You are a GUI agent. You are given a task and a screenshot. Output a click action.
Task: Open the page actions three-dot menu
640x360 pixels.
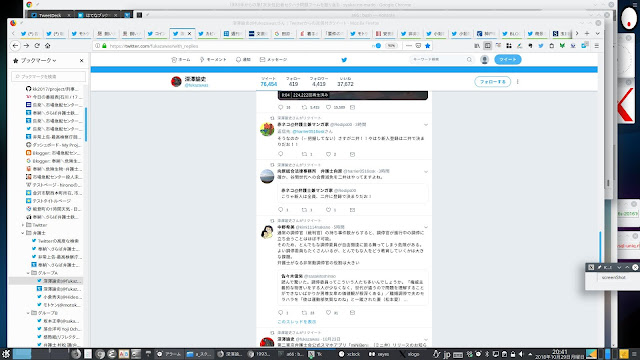pos(409,46)
